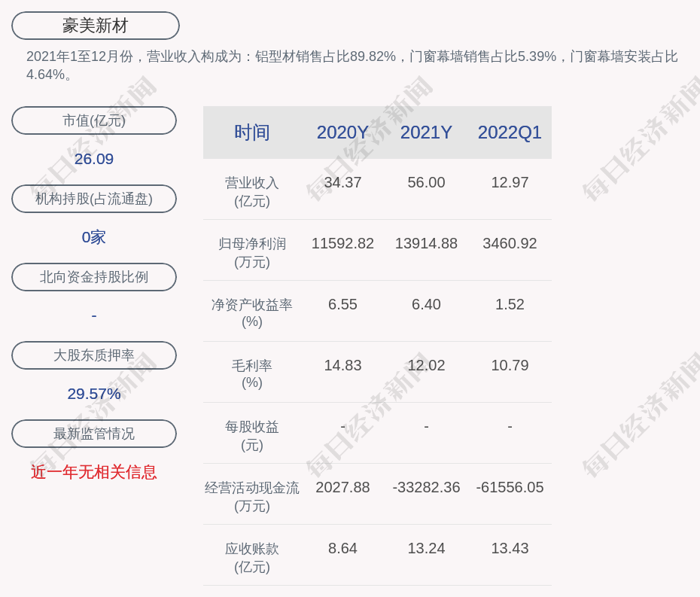The width and height of the screenshot is (700, 597).
Task: Select the 经营活动现金流(万元) row label
Action: pyautogui.click(x=252, y=497)
